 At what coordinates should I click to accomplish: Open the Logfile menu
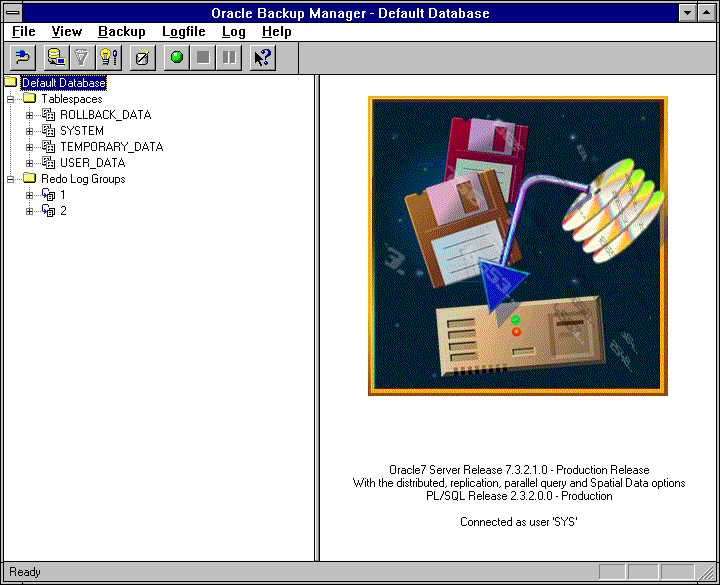pos(183,31)
